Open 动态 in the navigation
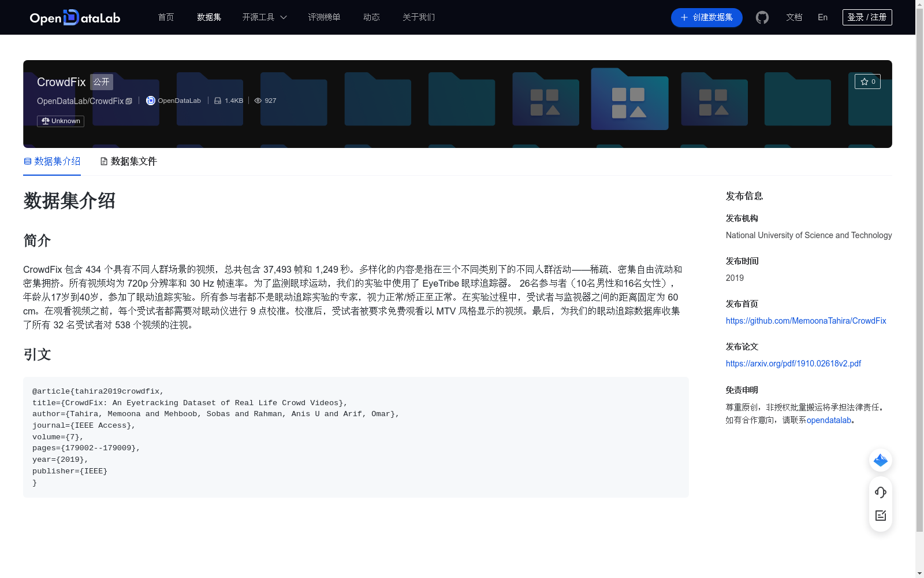The width and height of the screenshot is (924, 578). pyautogui.click(x=371, y=17)
